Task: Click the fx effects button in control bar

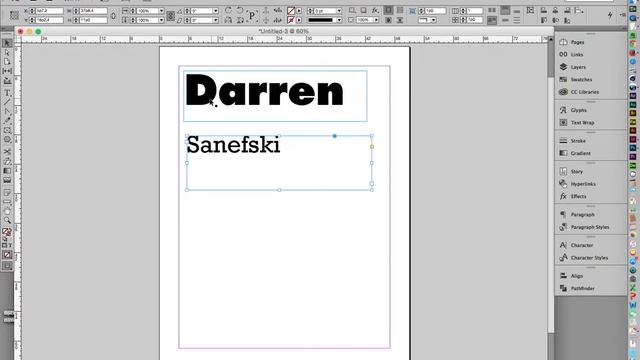Action: tap(375, 11)
